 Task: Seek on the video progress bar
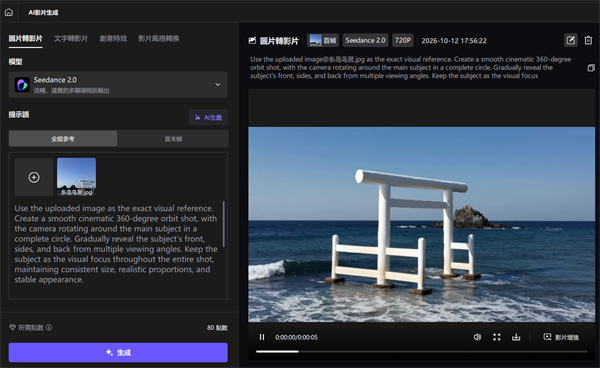coord(421,351)
